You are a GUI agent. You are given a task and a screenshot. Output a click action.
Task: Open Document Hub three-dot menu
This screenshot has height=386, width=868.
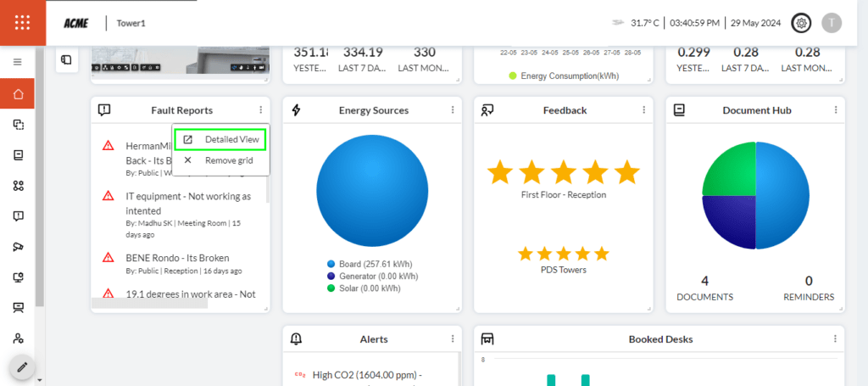point(836,110)
